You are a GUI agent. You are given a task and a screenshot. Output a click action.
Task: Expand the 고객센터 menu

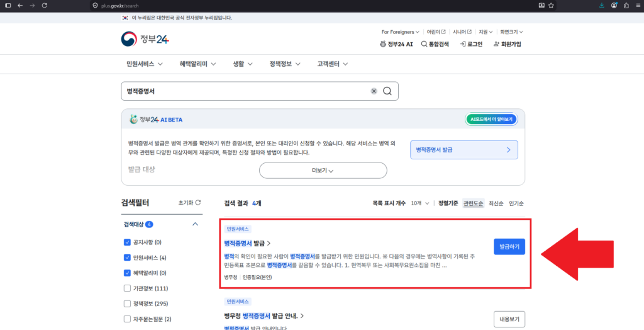(333, 64)
